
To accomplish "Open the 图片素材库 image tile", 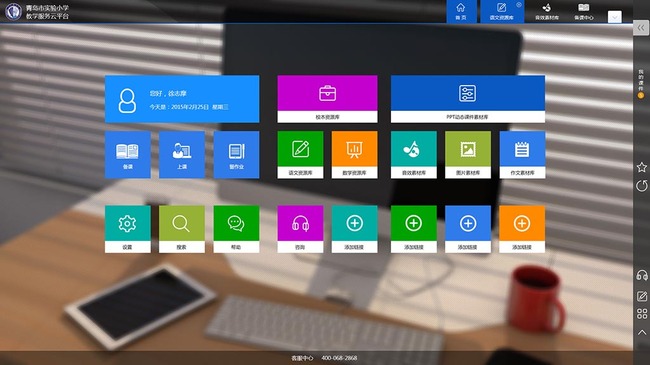I will 468,155.
